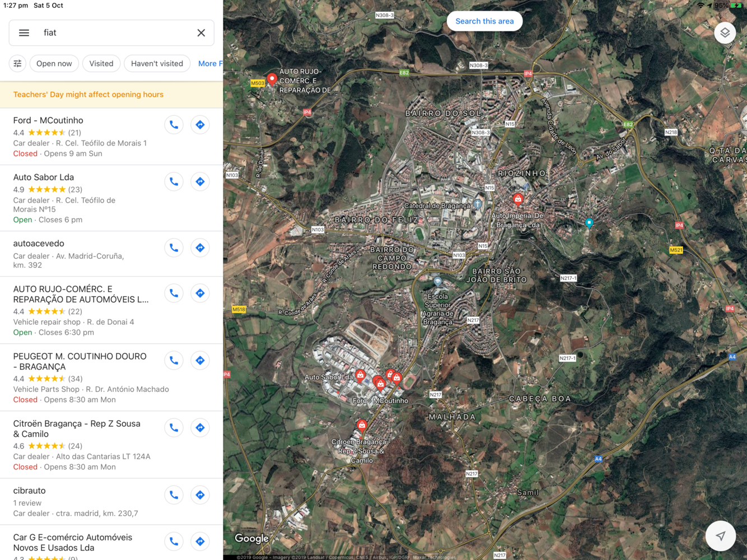Get directions to Auto Sabor Lda
Screen dimensions: 747x560
click(x=200, y=181)
